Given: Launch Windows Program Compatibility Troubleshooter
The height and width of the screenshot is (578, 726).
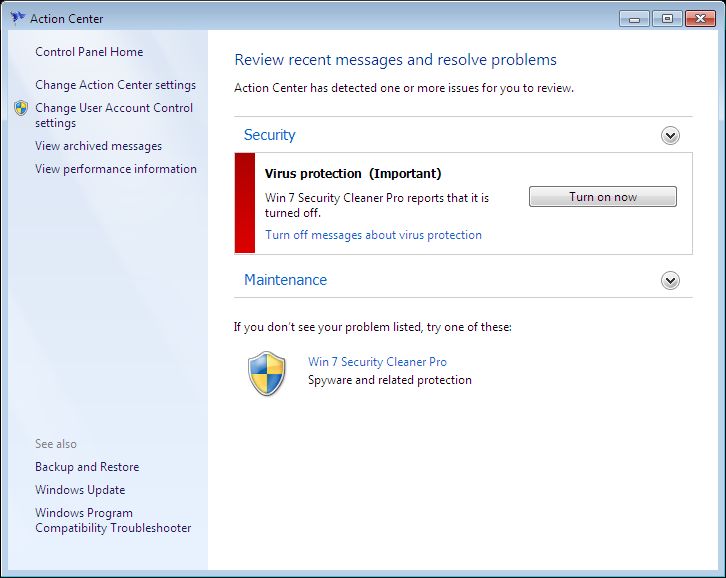Looking at the screenshot, I should point(113,520).
